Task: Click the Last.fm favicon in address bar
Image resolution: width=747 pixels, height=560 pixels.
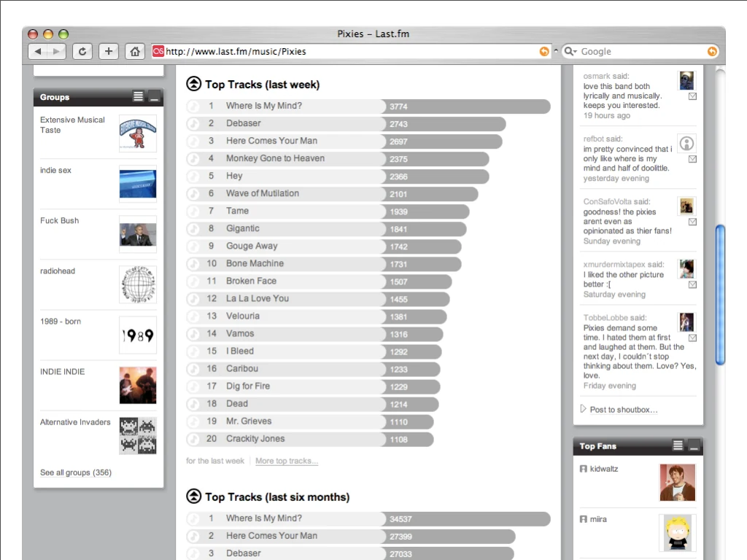Action: [x=158, y=51]
